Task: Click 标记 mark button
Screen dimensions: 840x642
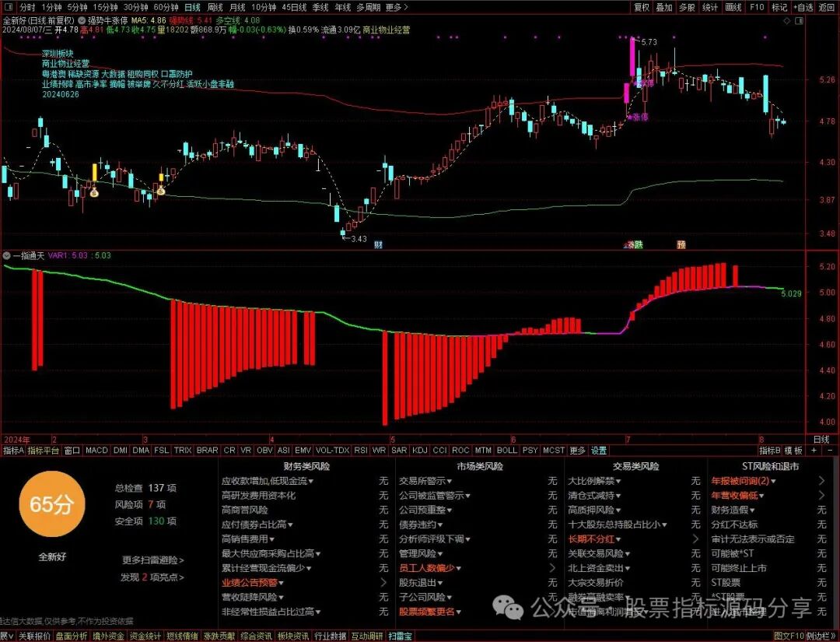Action: (x=779, y=7)
